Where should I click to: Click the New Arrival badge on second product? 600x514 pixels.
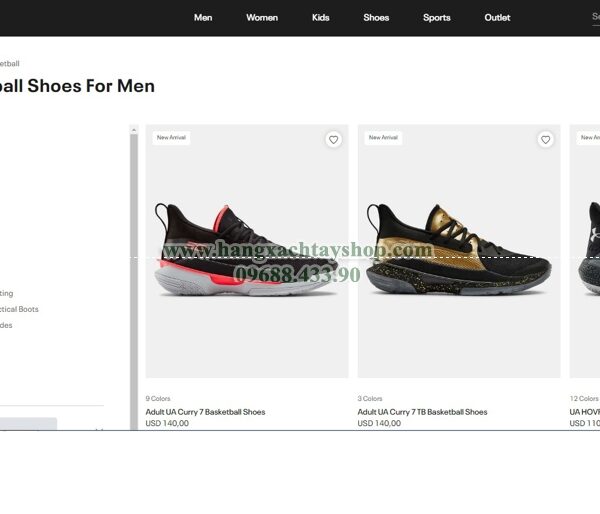[x=383, y=137]
